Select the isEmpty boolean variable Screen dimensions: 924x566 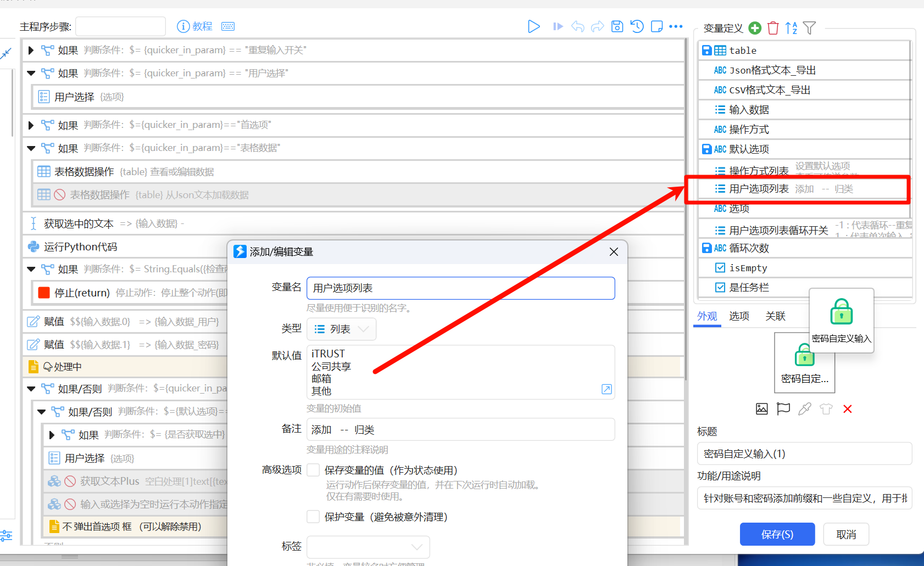tap(805, 268)
